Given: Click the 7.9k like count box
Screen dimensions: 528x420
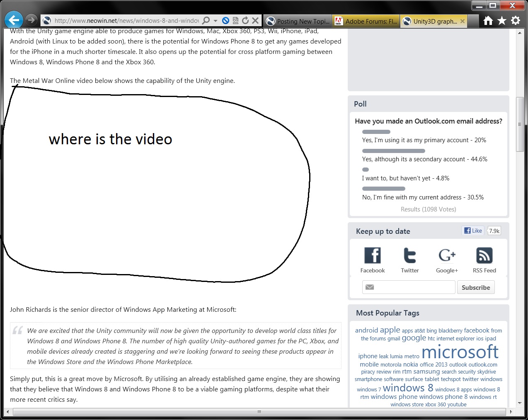Looking at the screenshot, I should pyautogui.click(x=494, y=231).
